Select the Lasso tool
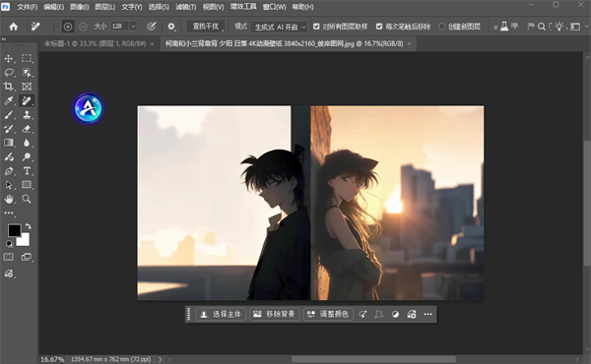This screenshot has width=591, height=364. [x=9, y=73]
